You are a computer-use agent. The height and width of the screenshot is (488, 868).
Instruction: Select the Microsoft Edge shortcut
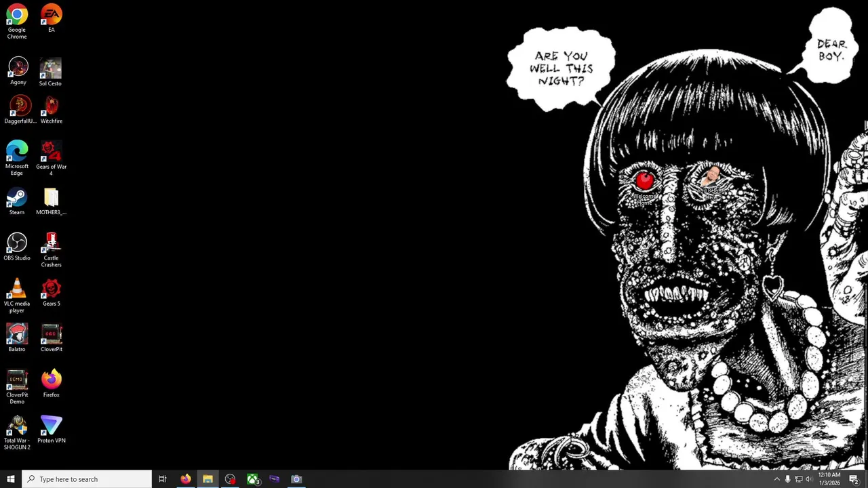point(17,159)
